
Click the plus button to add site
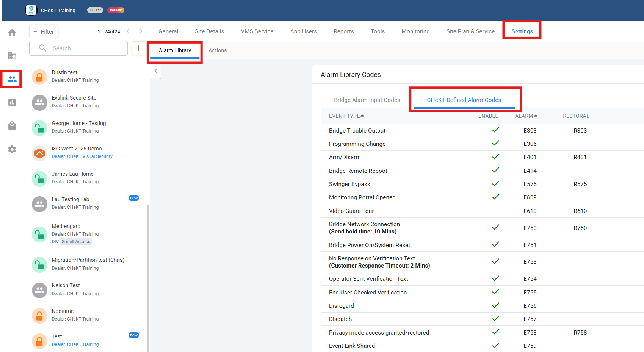point(139,48)
